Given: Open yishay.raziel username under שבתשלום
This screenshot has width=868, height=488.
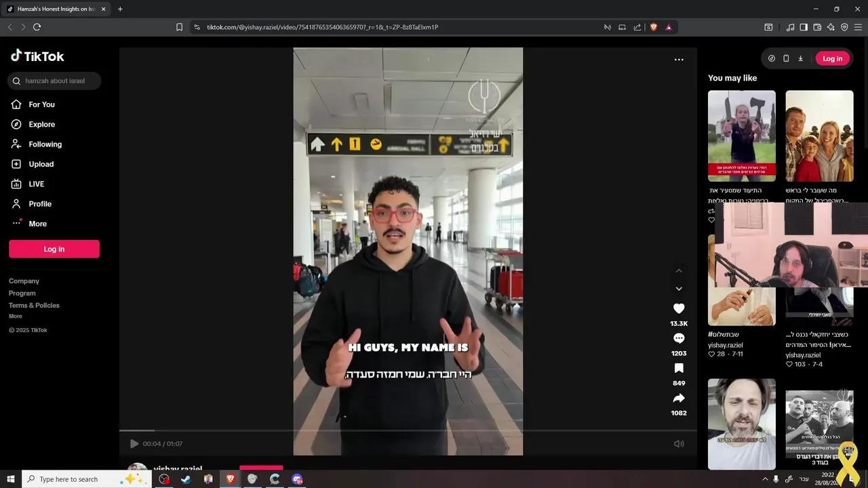Looking at the screenshot, I should pos(726,345).
